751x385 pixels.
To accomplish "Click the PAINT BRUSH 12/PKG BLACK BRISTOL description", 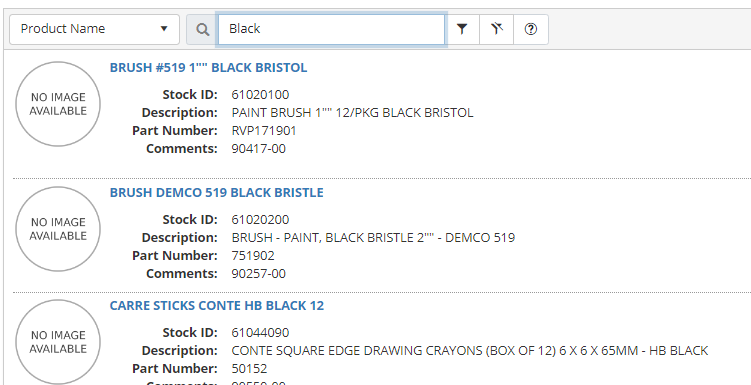I will [x=353, y=113].
